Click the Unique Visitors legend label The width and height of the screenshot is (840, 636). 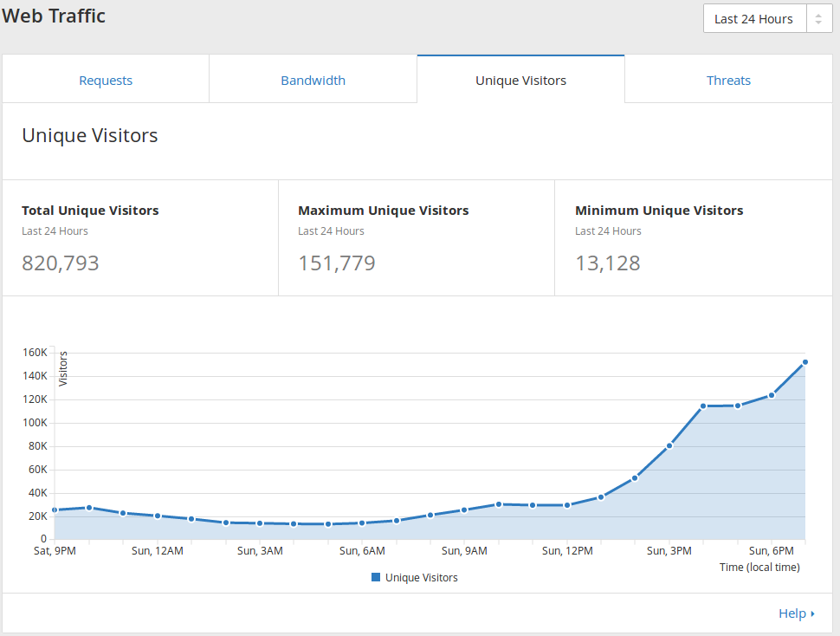(422, 577)
